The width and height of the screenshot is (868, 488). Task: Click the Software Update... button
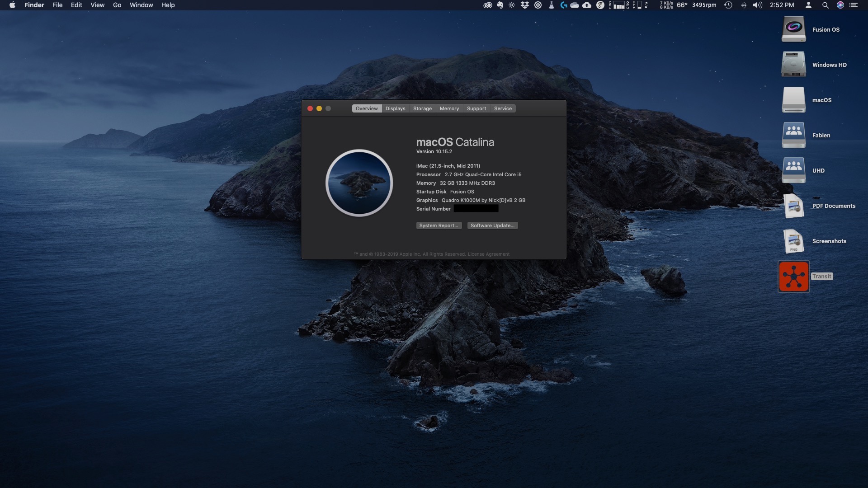(x=492, y=225)
